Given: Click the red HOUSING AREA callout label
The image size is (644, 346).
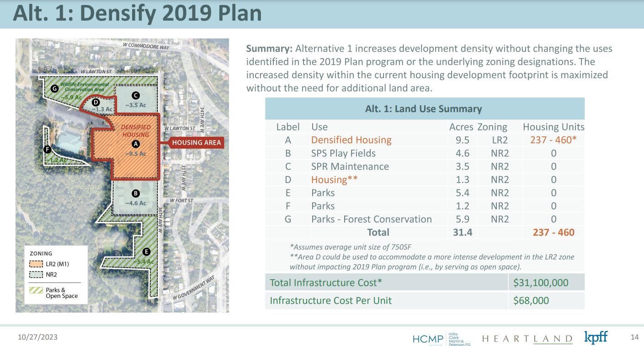Looking at the screenshot, I should point(196,143).
